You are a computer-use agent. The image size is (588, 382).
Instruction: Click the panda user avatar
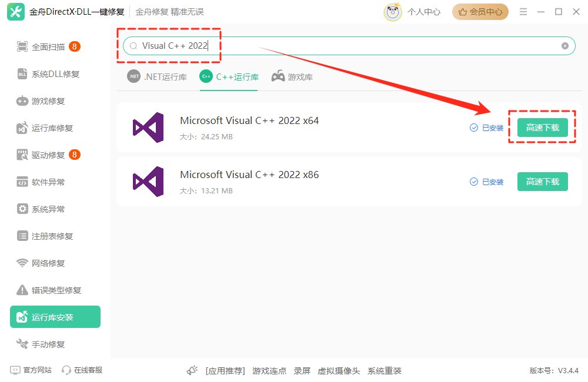click(393, 12)
